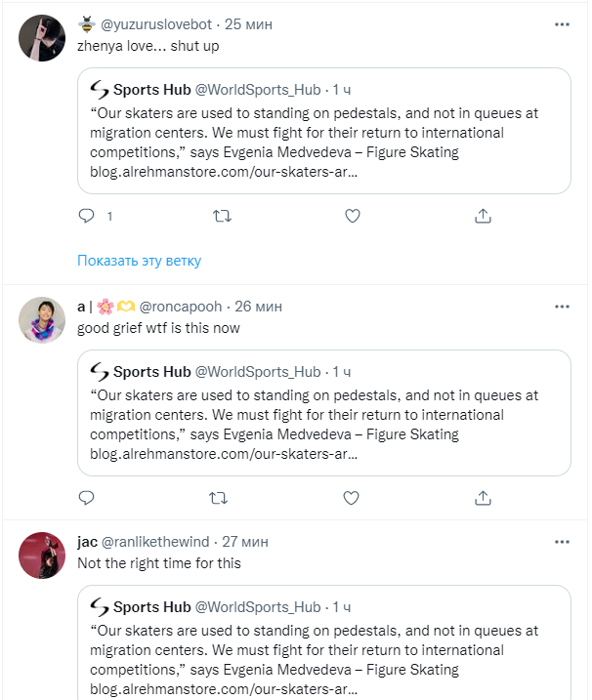Reply to the roncapooh tweet
This screenshot has height=700, width=592.
click(x=87, y=498)
